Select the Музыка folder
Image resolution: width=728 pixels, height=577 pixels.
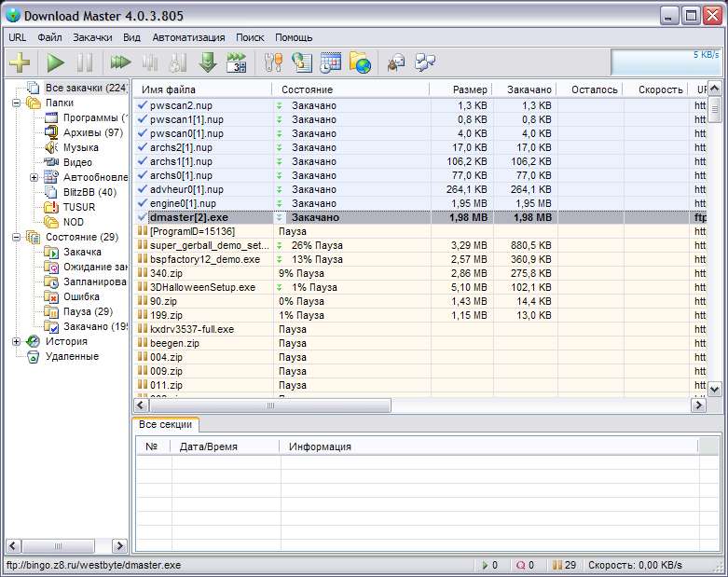tap(81, 147)
